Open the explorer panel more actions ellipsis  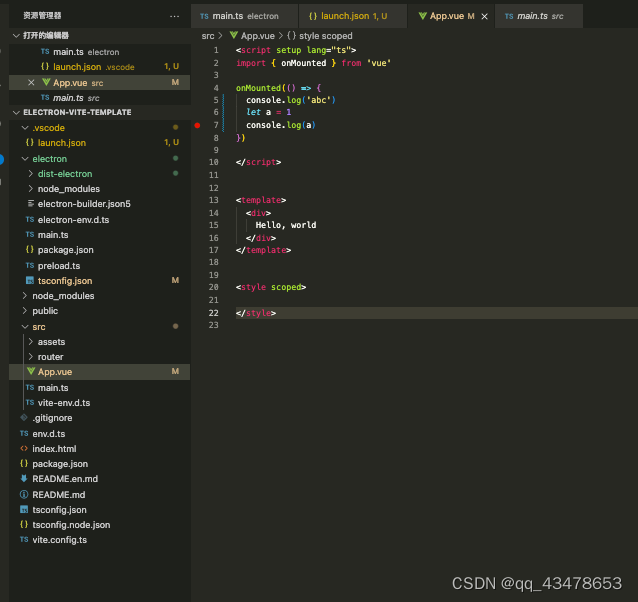[x=175, y=16]
